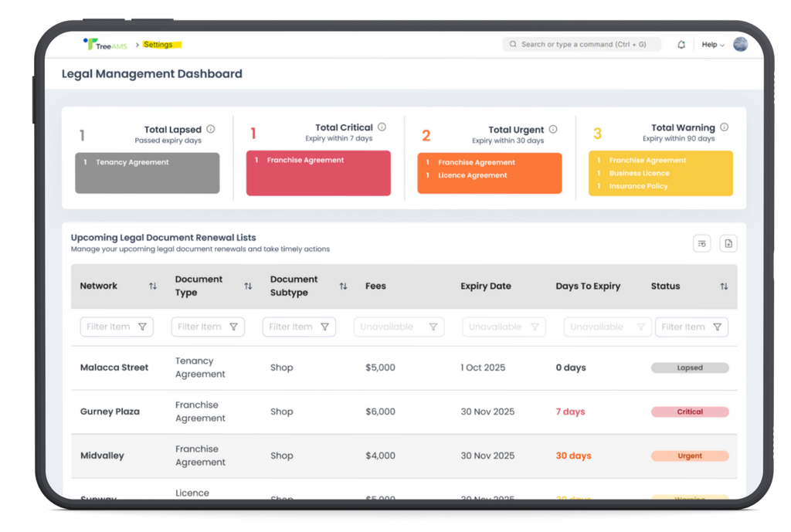Viewport: 791px width, 532px height.
Task: Click the Lapsed status pill for Malacca Street
Action: click(x=688, y=368)
